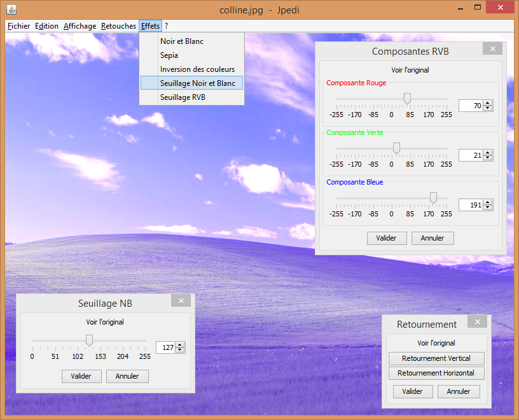The image size is (519, 420).
Task: Click the Composante Bleue label
Action: 355,182
